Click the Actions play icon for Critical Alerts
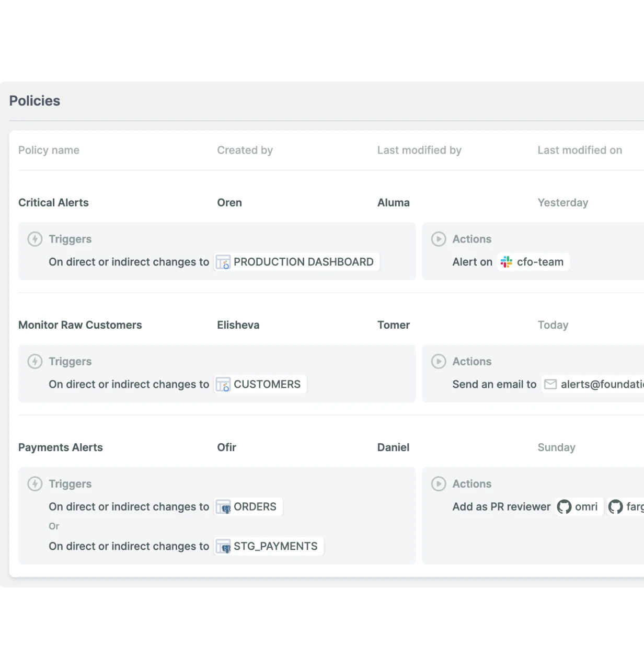644x669 pixels. pos(439,239)
